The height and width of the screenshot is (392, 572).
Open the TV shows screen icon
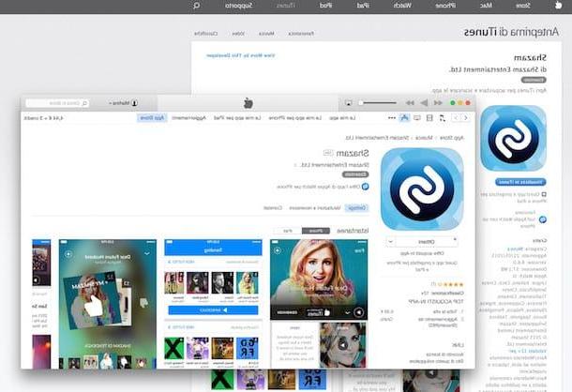point(417,118)
